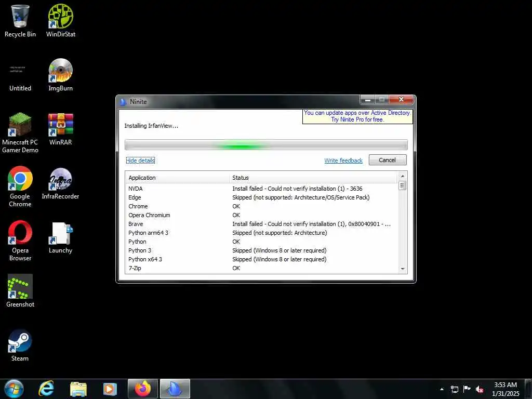The height and width of the screenshot is (399, 532).
Task: Open Action Center flag tray icon
Action: [x=467, y=389]
